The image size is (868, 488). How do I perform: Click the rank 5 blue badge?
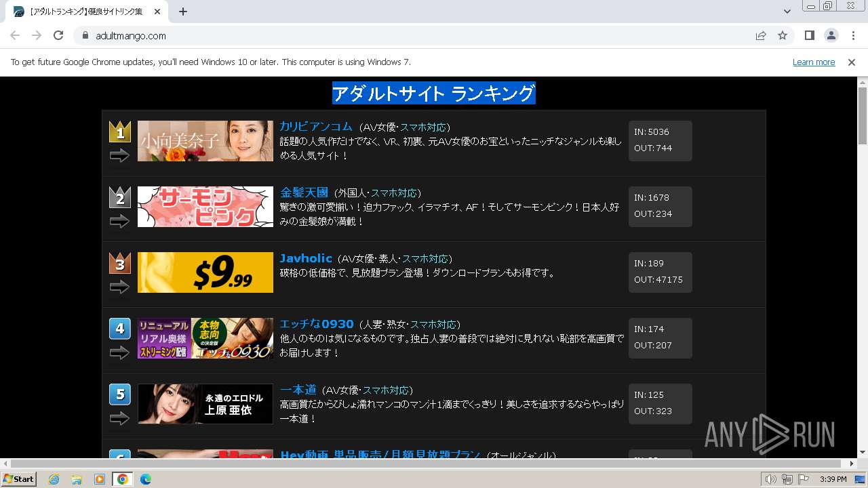coord(120,394)
